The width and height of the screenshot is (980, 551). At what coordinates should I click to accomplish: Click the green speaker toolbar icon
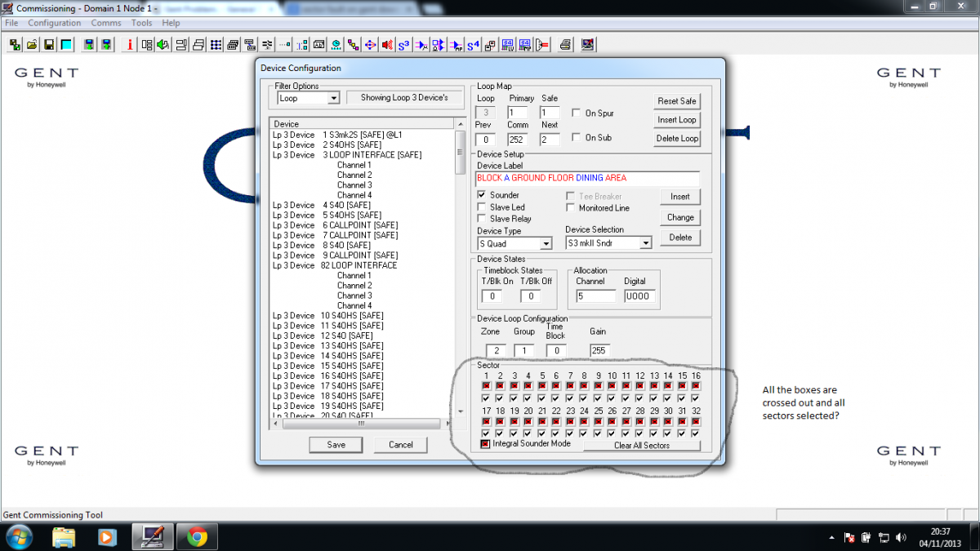click(163, 44)
